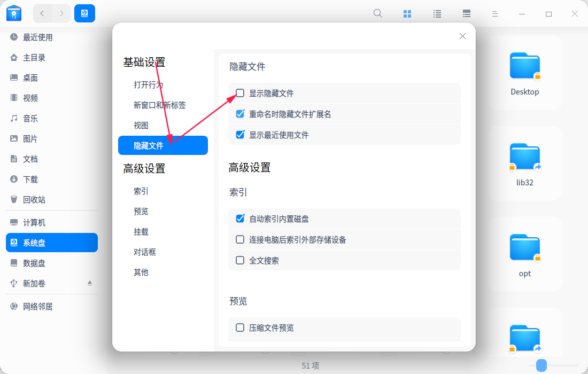Switch to tree list view
The height and width of the screenshot is (374, 588).
(x=467, y=14)
